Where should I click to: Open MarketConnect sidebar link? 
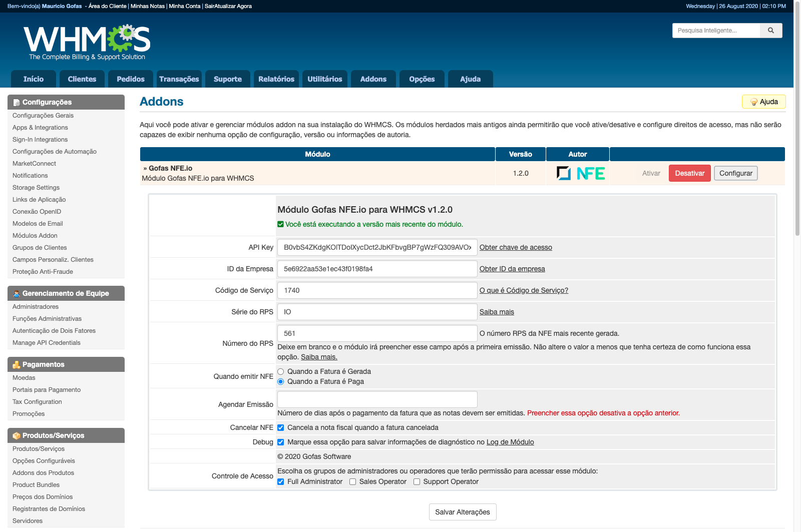click(34, 164)
